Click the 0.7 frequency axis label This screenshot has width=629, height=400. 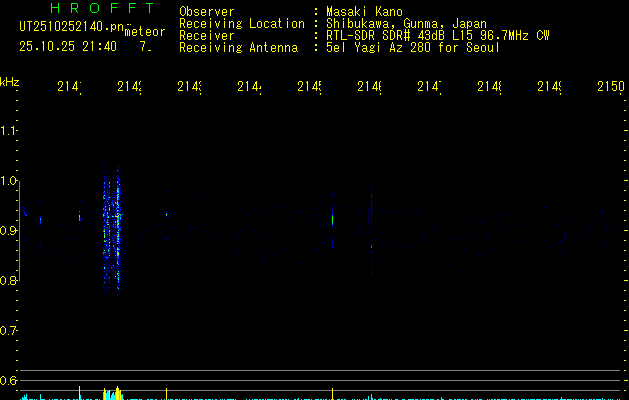(8, 331)
